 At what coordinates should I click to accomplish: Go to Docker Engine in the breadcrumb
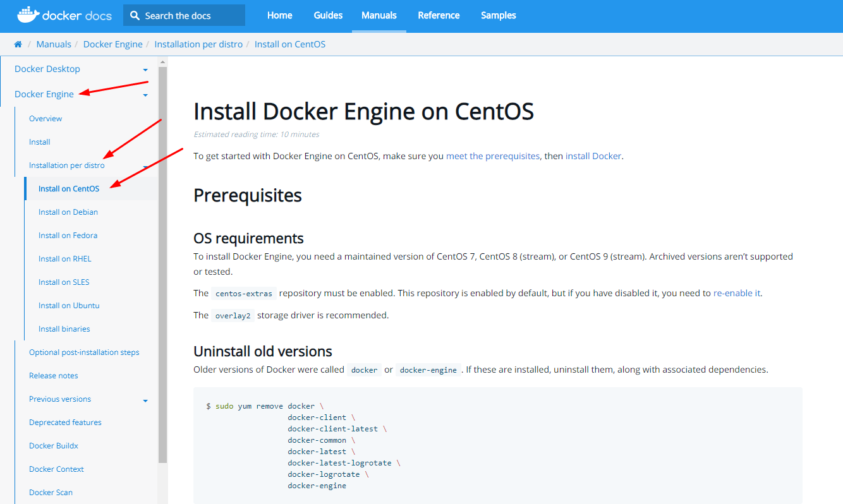(x=113, y=44)
